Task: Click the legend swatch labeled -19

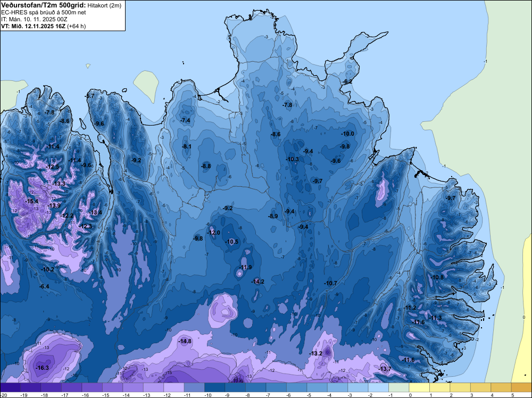Action: click(30, 387)
